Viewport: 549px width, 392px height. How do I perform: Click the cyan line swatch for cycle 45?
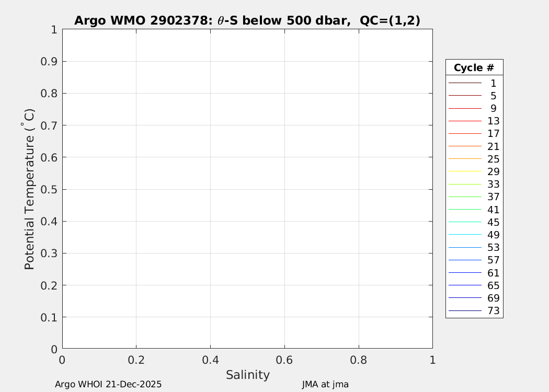tap(464, 222)
